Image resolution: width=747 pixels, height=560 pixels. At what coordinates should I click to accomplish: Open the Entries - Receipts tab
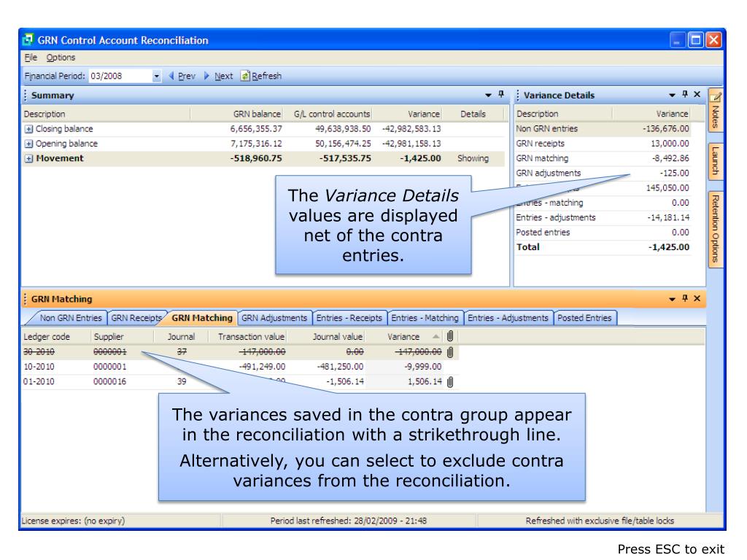[349, 318]
